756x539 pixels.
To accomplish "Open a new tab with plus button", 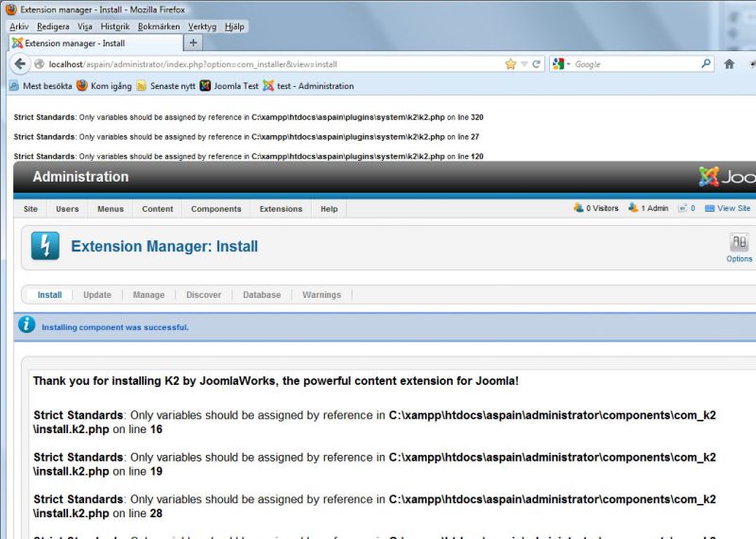I will 194,43.
